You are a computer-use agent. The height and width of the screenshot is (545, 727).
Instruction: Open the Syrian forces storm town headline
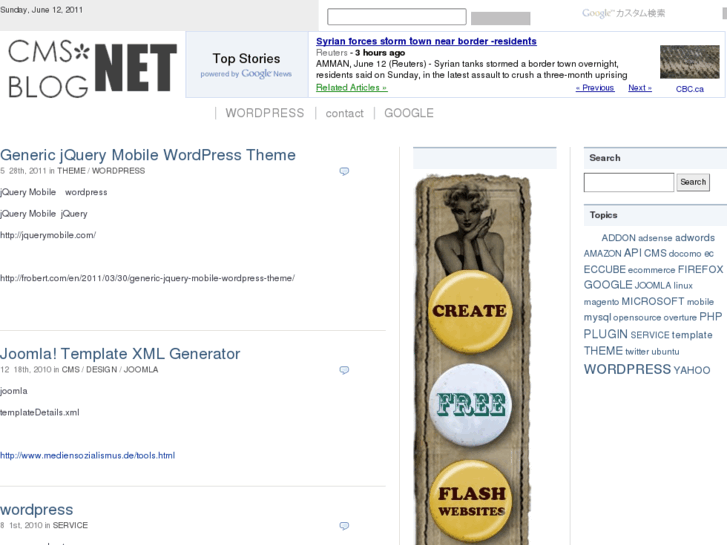pyautogui.click(x=426, y=41)
